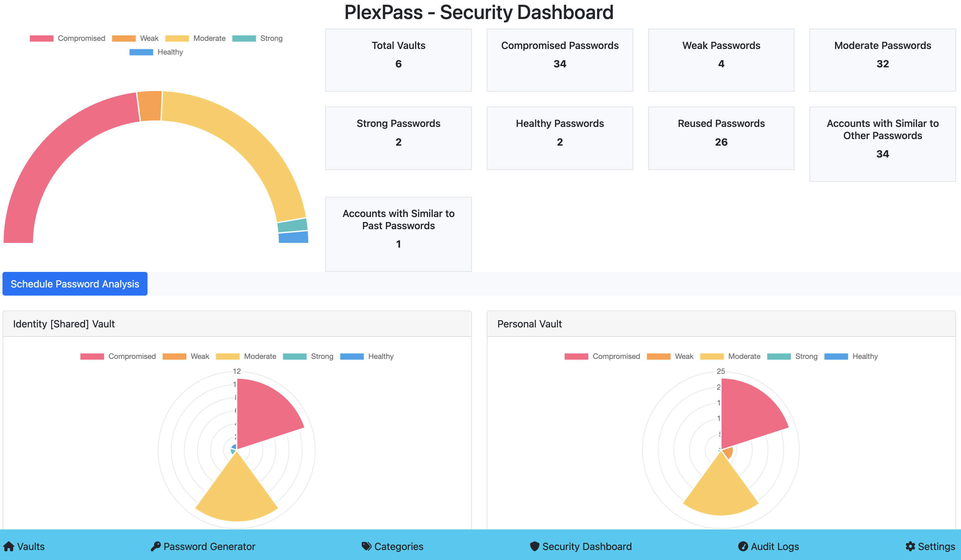Click the Compromised Passwords stat card
The height and width of the screenshot is (560, 961).
click(559, 60)
